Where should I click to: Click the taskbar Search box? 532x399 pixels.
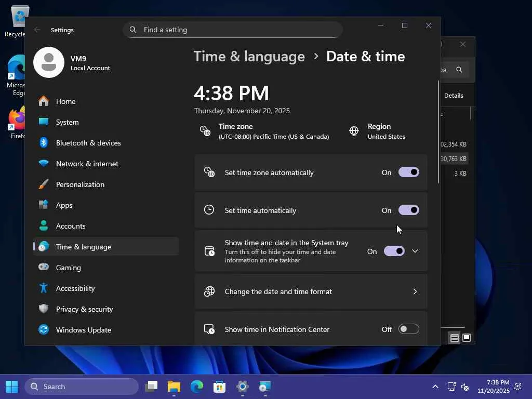point(82,387)
